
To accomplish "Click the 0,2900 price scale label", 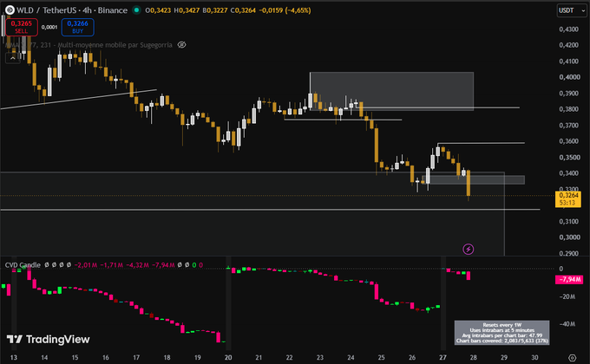I will (x=568, y=253).
